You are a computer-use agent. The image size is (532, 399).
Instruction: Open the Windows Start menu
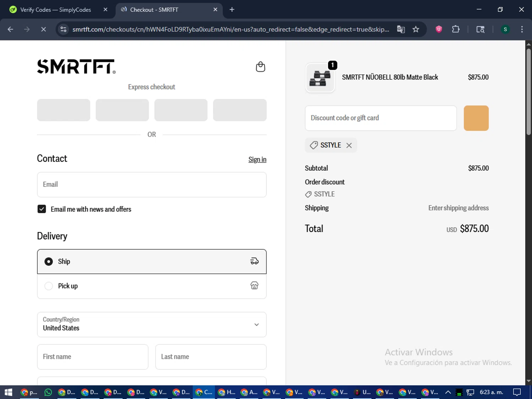9,392
